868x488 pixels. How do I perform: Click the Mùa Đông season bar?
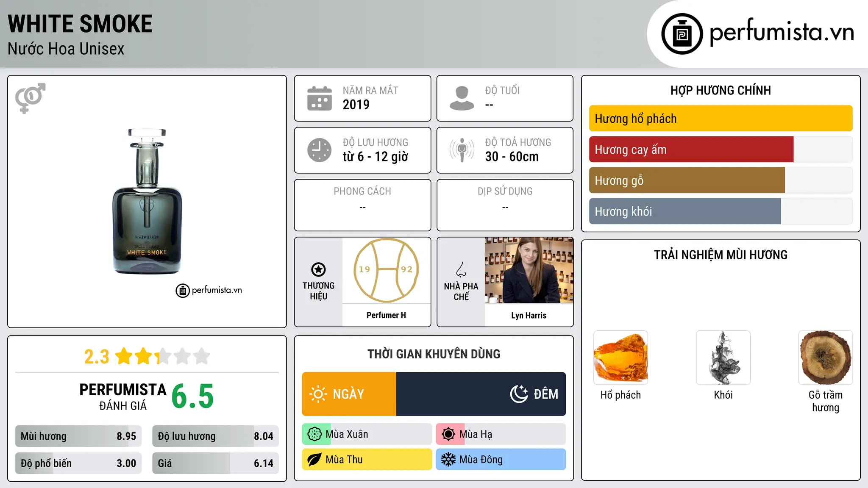coord(501,460)
